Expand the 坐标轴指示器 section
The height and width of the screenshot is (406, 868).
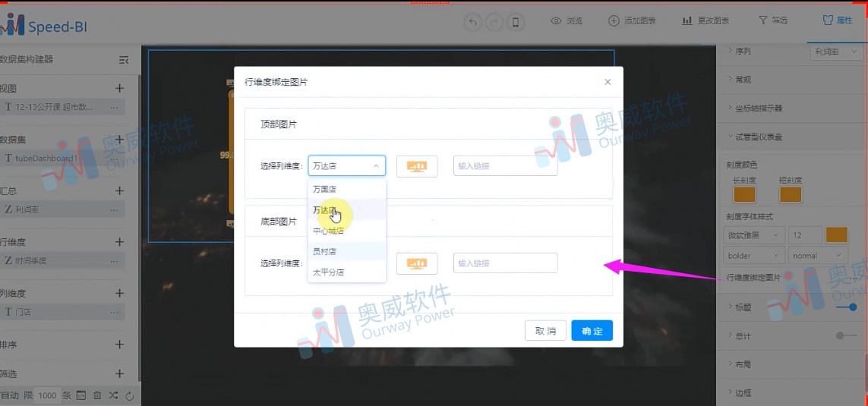[755, 109]
